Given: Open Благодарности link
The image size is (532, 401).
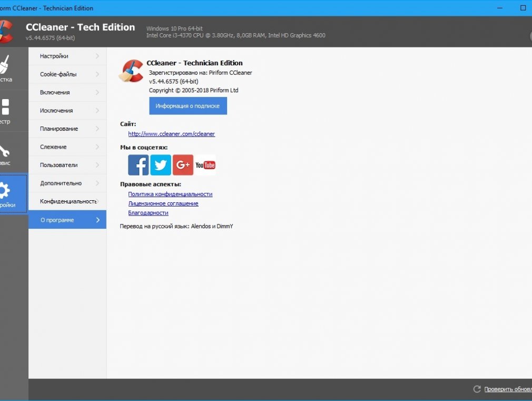Looking at the screenshot, I should tap(148, 213).
